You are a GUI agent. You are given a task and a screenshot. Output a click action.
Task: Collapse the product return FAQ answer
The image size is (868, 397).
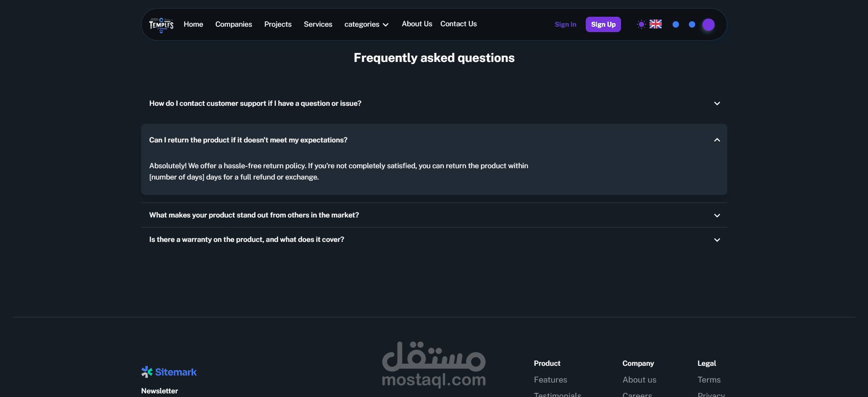point(716,140)
